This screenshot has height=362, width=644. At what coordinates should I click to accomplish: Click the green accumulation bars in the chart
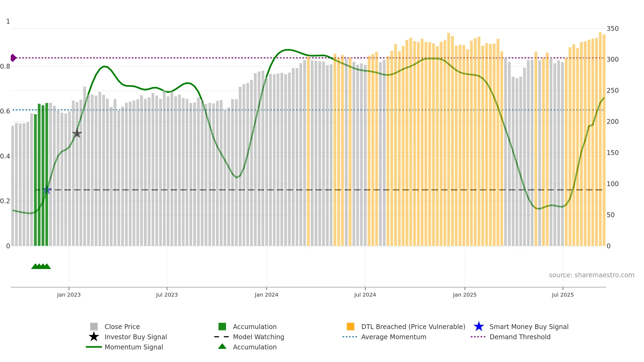41,174
